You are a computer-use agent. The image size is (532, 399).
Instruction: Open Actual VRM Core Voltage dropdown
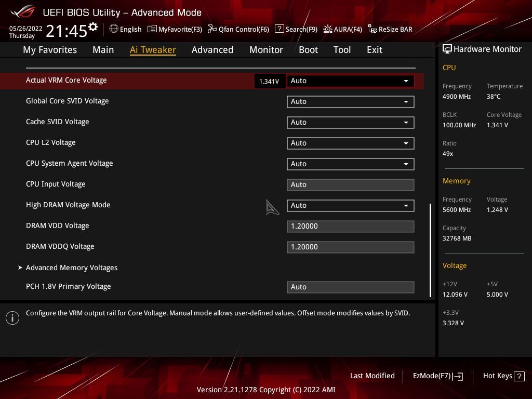351,81
